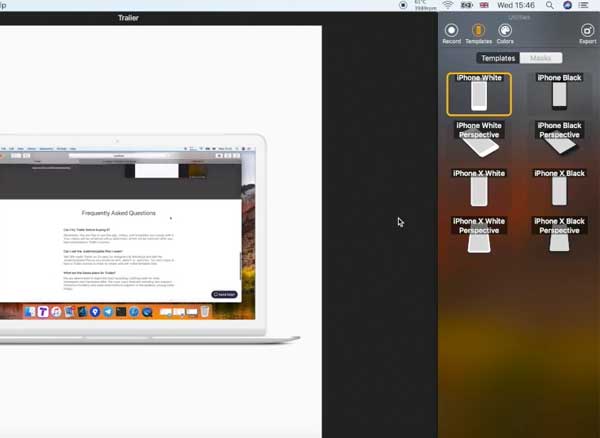Choose the iPhone Black Perspective template
Image resolution: width=600 pixels, height=438 pixels.
tap(559, 138)
